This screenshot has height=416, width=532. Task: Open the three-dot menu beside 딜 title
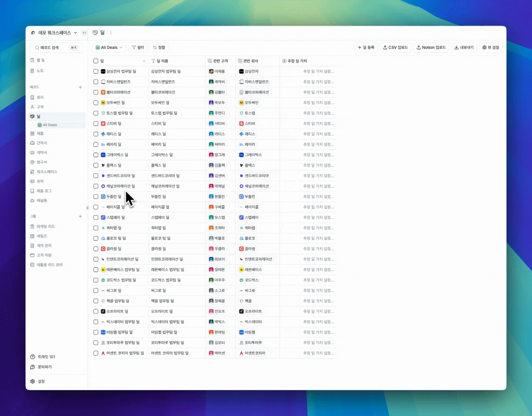(x=111, y=33)
